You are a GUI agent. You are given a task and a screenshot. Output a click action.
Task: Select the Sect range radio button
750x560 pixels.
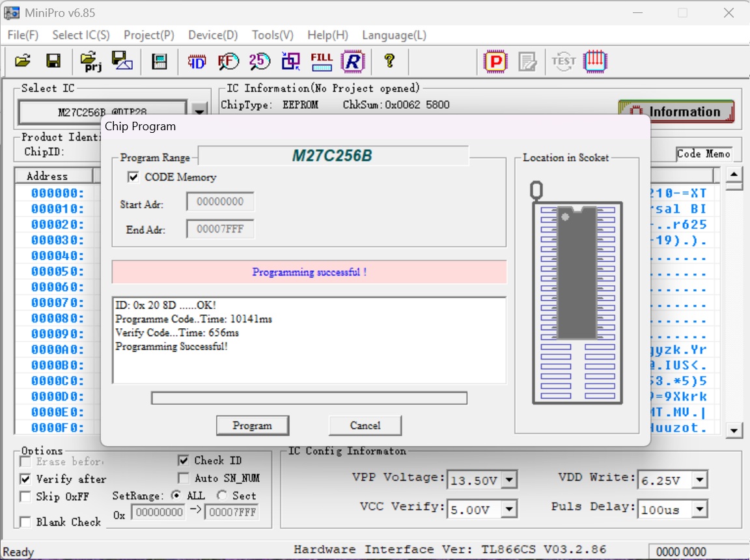pyautogui.click(x=223, y=496)
